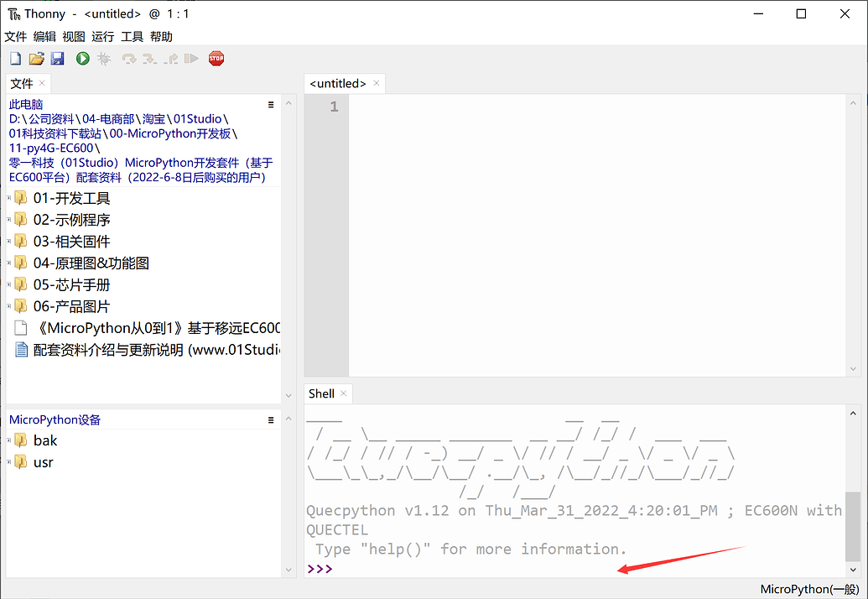Create a new file via toolbar icon

click(15, 58)
